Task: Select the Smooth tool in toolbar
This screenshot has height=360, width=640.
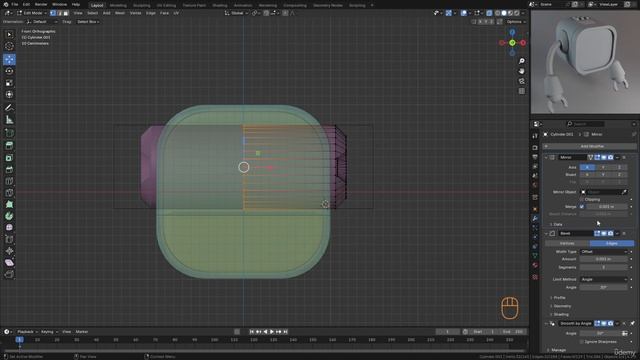Action: coord(9,228)
